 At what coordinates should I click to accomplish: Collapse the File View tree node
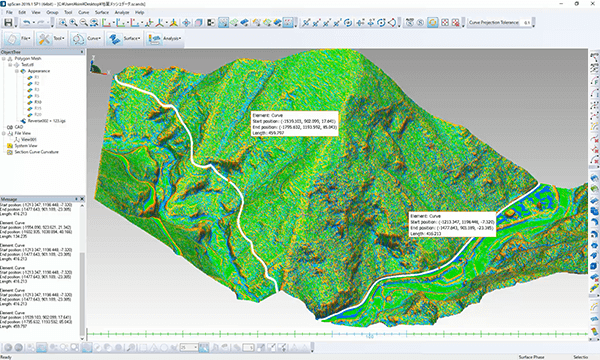3,133
